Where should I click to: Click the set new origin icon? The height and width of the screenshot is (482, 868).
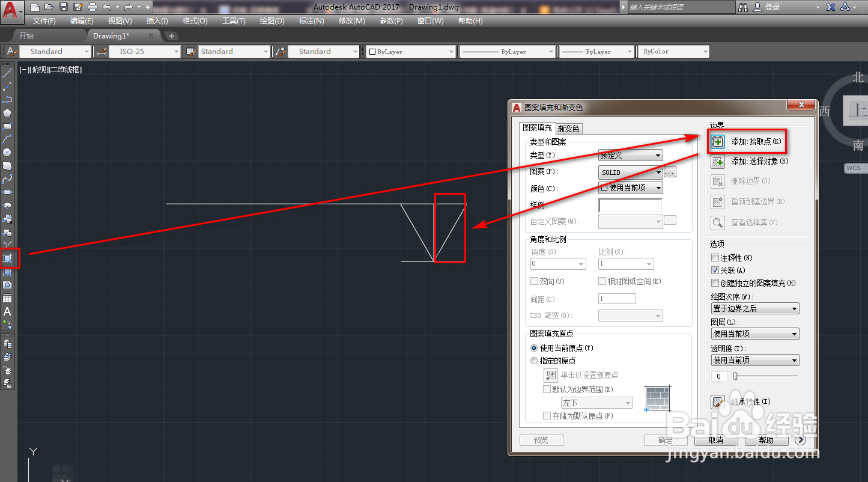pos(551,375)
